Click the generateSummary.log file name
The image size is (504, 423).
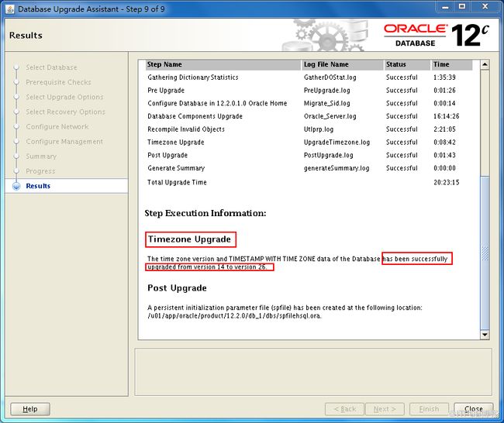pyautogui.click(x=337, y=168)
